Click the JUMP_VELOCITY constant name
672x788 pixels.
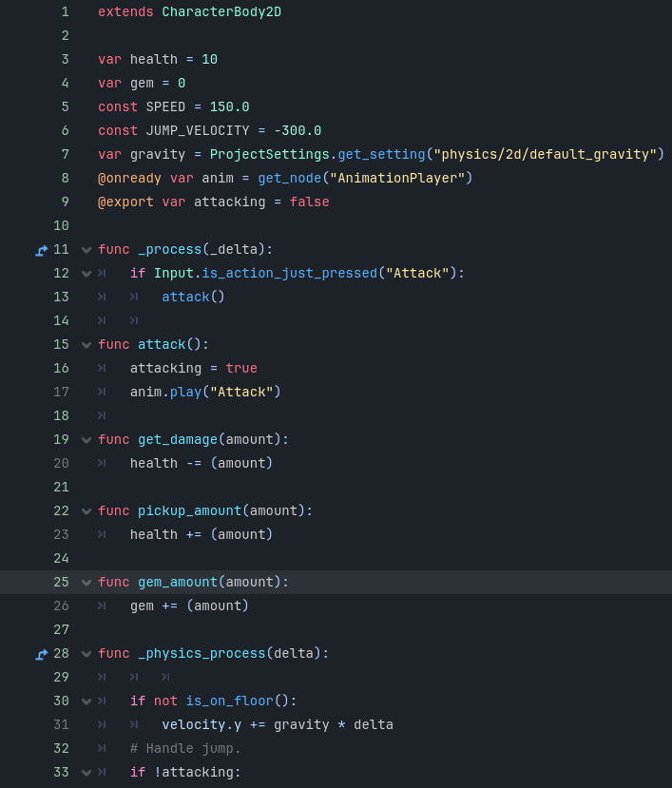[198, 130]
